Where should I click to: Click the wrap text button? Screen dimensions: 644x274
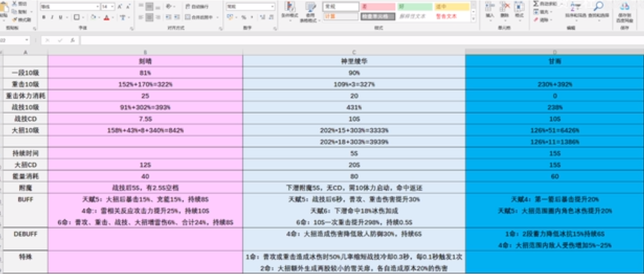198,6
